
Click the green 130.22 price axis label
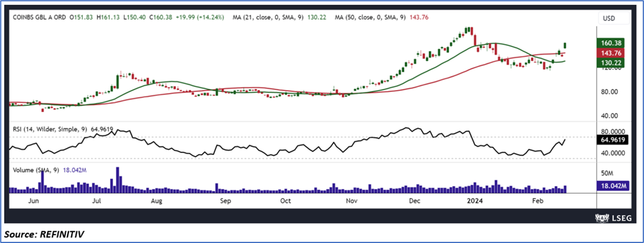[x=609, y=62]
